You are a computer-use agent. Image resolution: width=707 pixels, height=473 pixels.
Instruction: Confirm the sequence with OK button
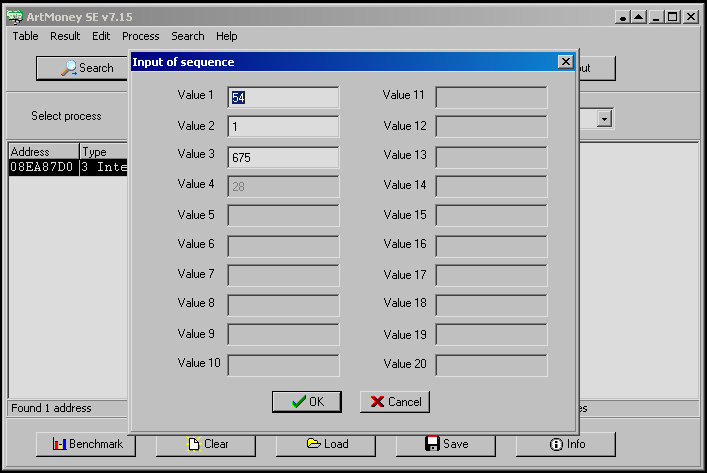pos(307,402)
